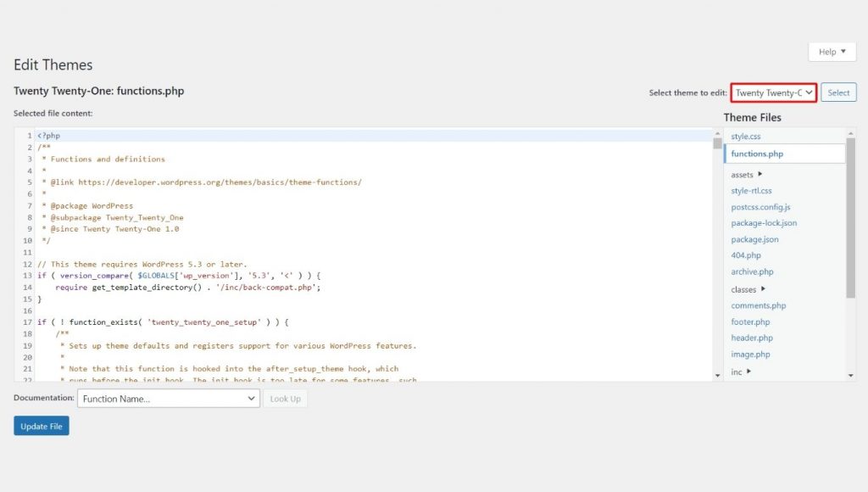
Task: Open the Select theme to edit dropdown
Action: pos(773,92)
